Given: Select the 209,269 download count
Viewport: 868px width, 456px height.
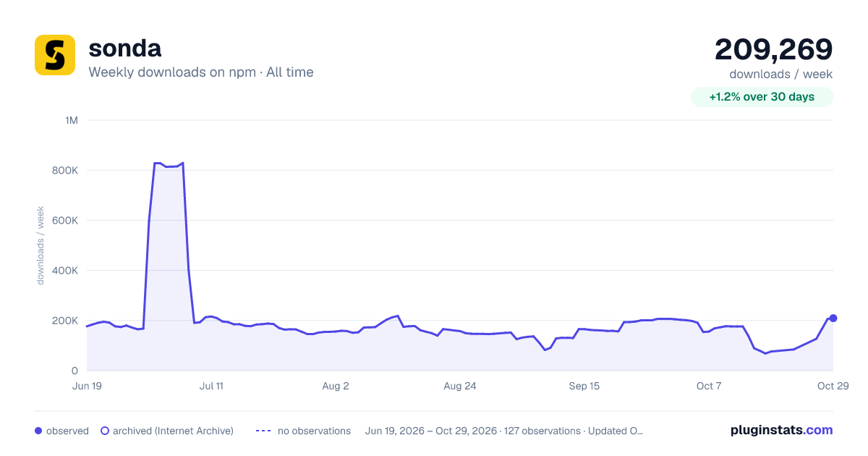Looking at the screenshot, I should pyautogui.click(x=774, y=49).
